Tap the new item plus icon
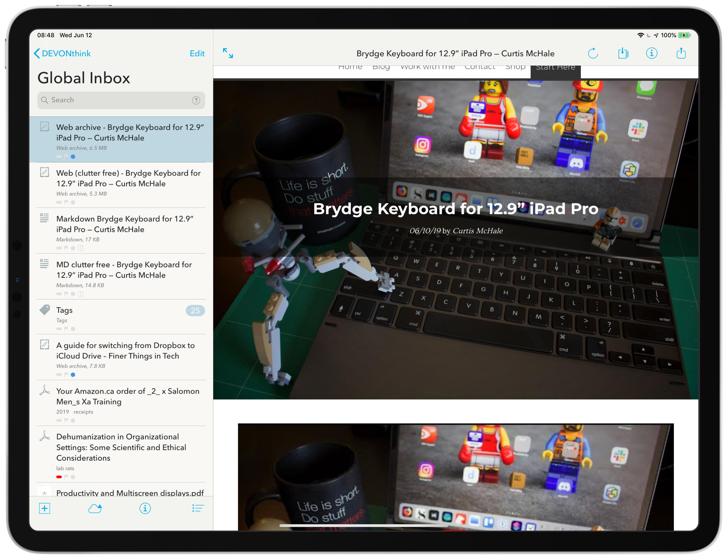 44,508
